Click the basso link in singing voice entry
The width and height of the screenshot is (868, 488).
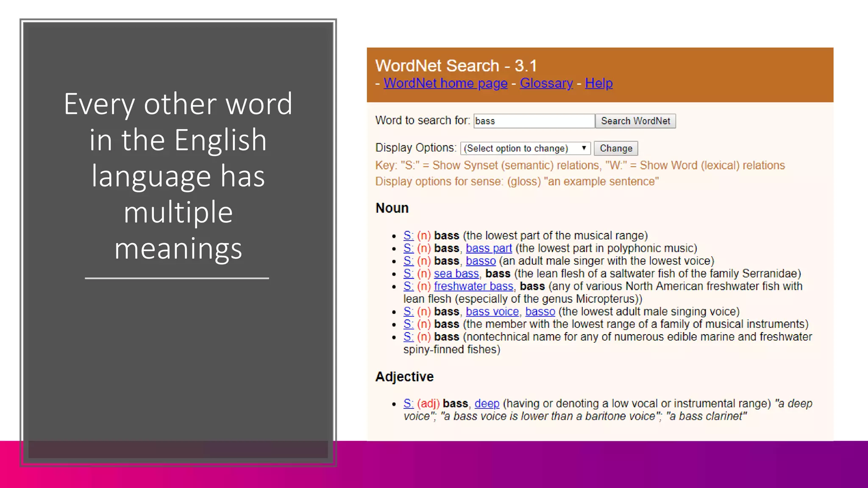coord(540,312)
